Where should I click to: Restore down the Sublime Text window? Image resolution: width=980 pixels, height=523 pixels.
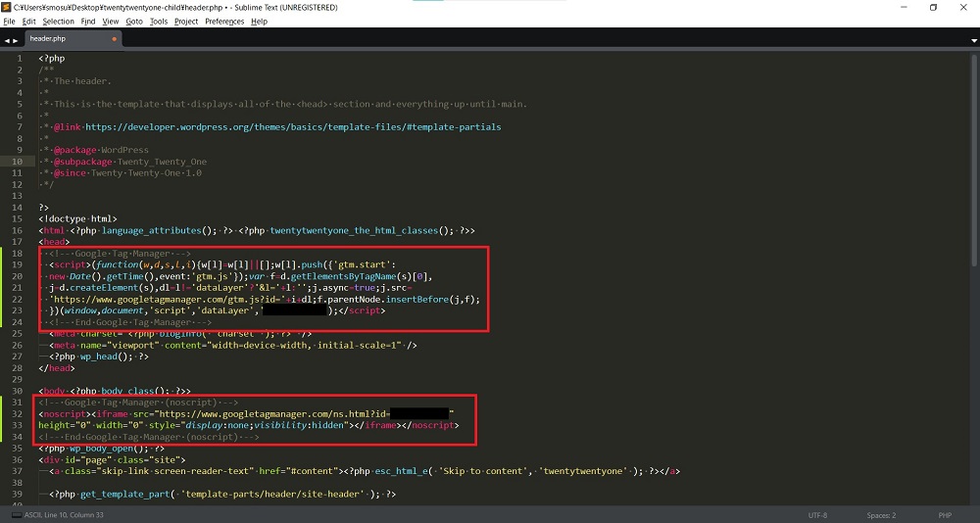coord(933,8)
